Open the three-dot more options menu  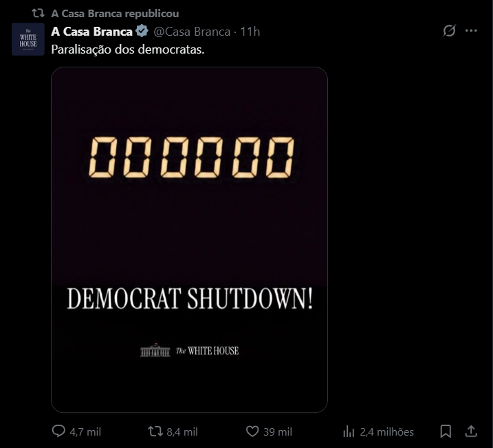point(472,31)
